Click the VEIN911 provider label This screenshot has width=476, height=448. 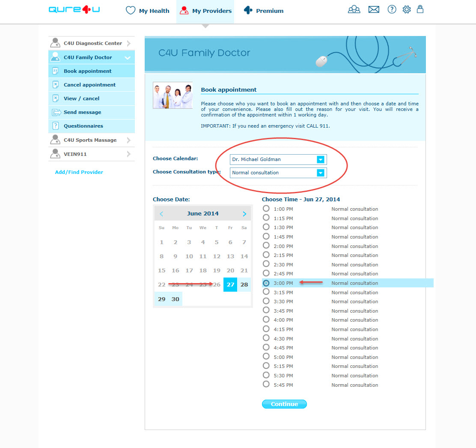[75, 154]
